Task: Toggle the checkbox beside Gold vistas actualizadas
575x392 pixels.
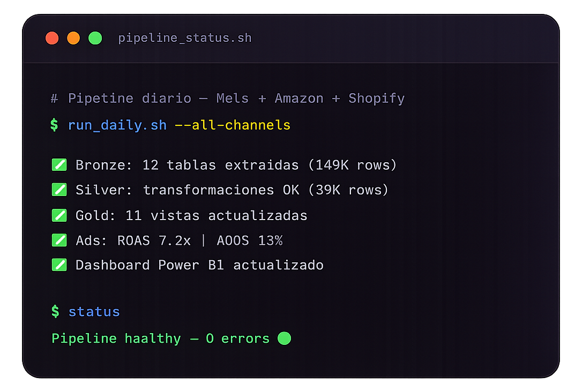Action: point(59,215)
